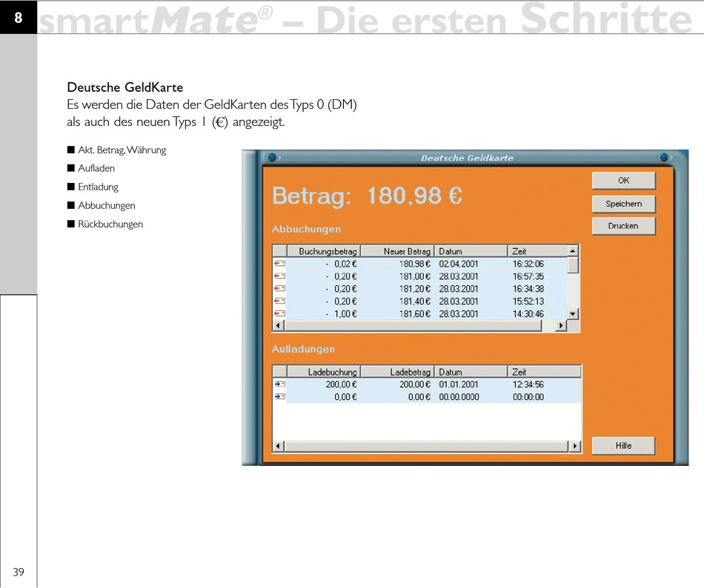Click the Zeit header in the Abbuchungen table
The height and width of the screenshot is (588, 704).
pos(537,251)
